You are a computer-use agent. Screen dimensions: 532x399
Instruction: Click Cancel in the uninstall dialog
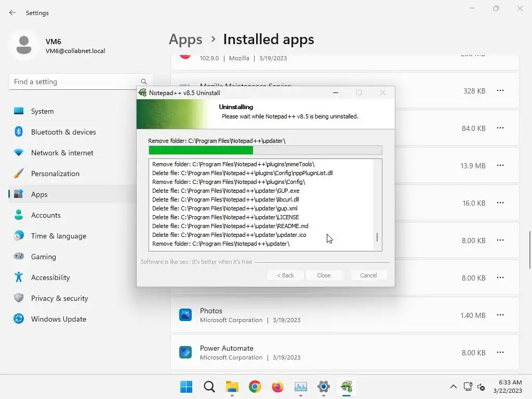(368, 275)
